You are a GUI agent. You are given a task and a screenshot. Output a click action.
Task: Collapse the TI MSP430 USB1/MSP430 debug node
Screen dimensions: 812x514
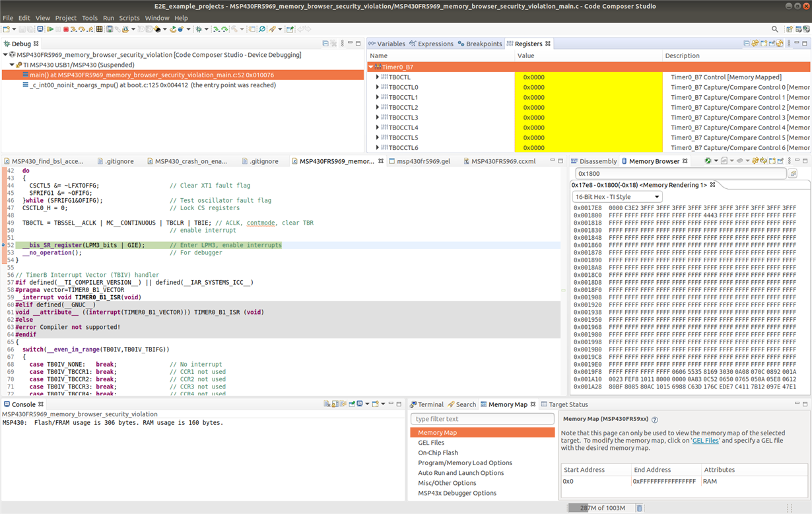13,65
